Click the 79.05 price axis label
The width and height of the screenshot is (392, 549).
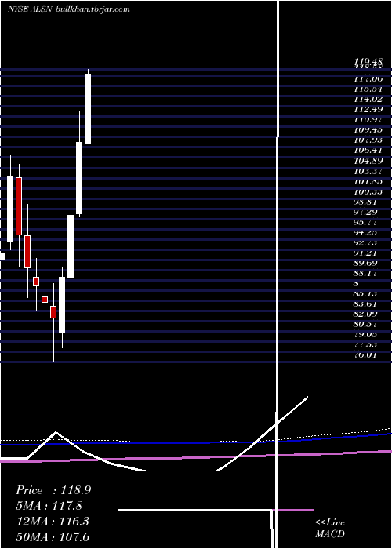click(366, 336)
